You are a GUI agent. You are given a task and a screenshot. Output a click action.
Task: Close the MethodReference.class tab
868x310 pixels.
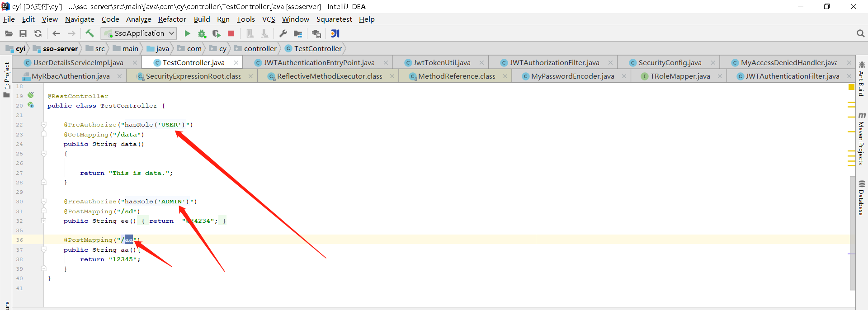[x=505, y=76]
